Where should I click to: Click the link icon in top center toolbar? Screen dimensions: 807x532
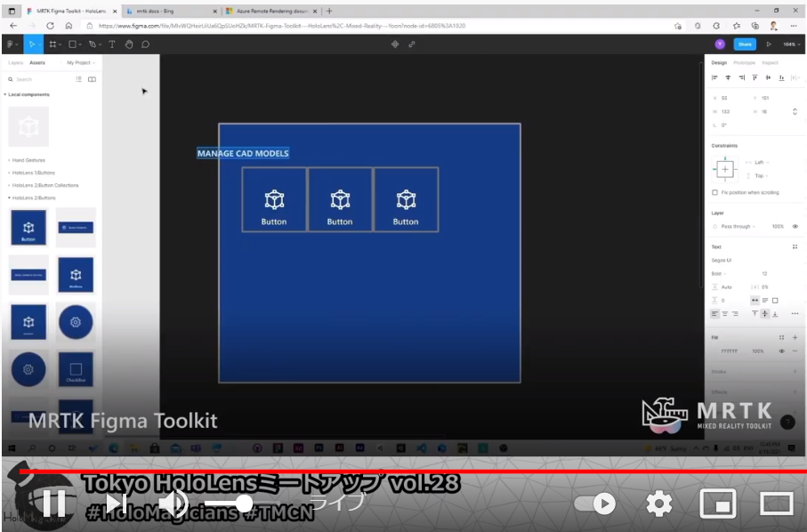[412, 44]
